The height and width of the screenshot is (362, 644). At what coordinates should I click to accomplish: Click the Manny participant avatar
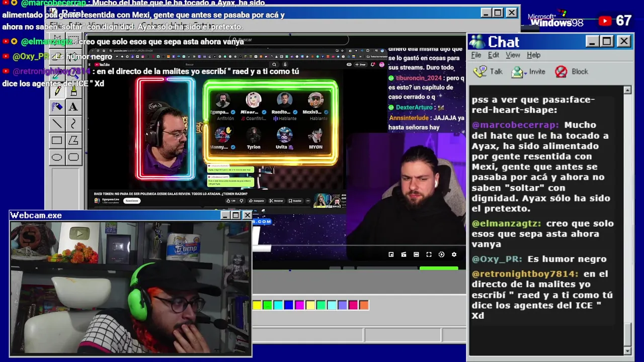pos(222,135)
